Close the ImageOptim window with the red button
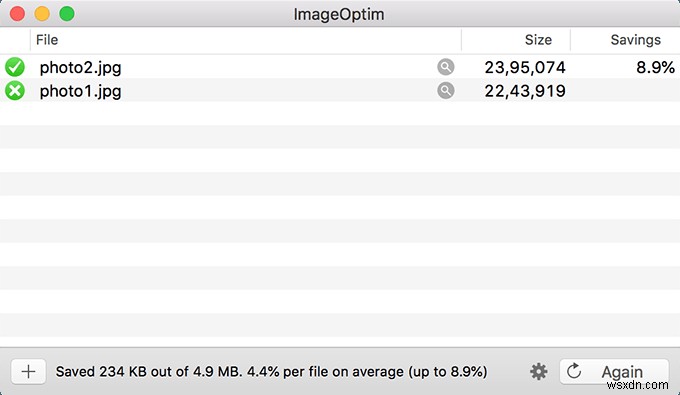680x395 pixels. (x=17, y=14)
